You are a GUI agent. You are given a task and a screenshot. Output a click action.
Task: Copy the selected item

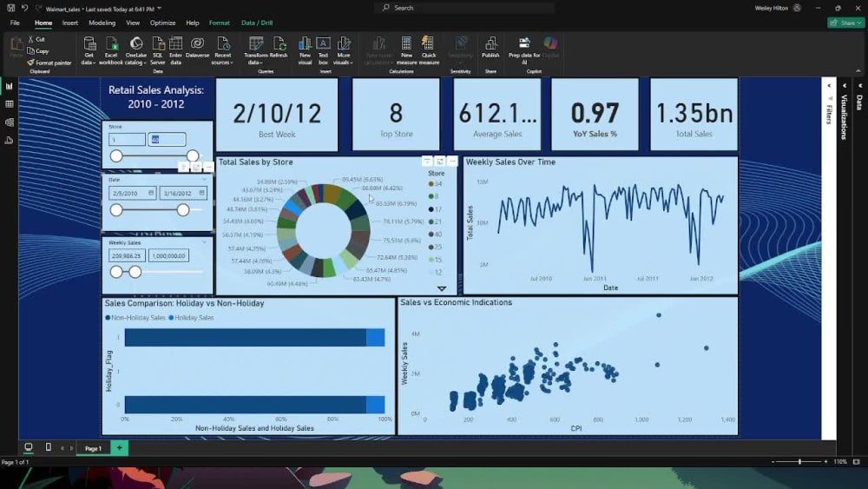(37, 51)
